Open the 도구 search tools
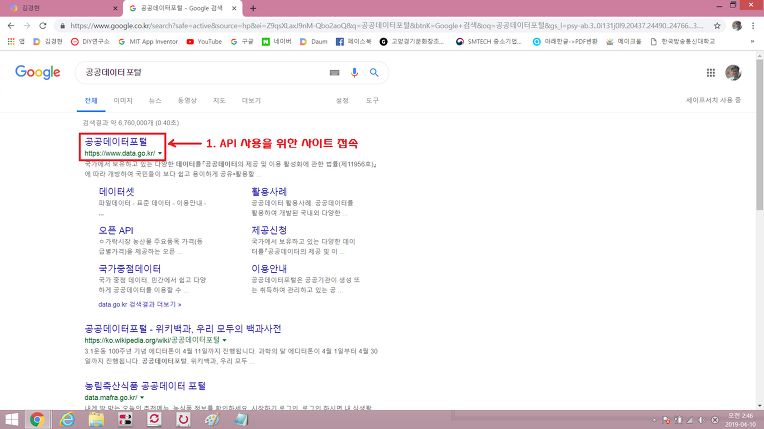 point(372,100)
